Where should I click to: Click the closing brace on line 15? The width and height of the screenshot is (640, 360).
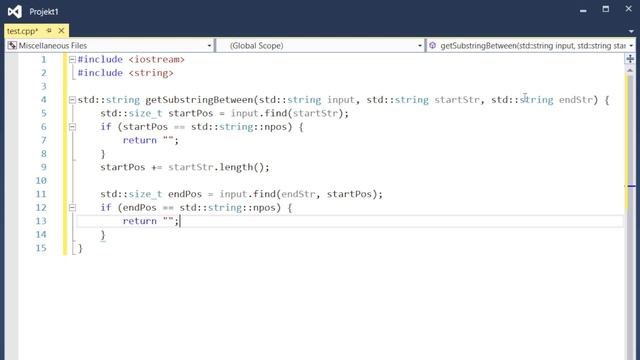click(80, 248)
